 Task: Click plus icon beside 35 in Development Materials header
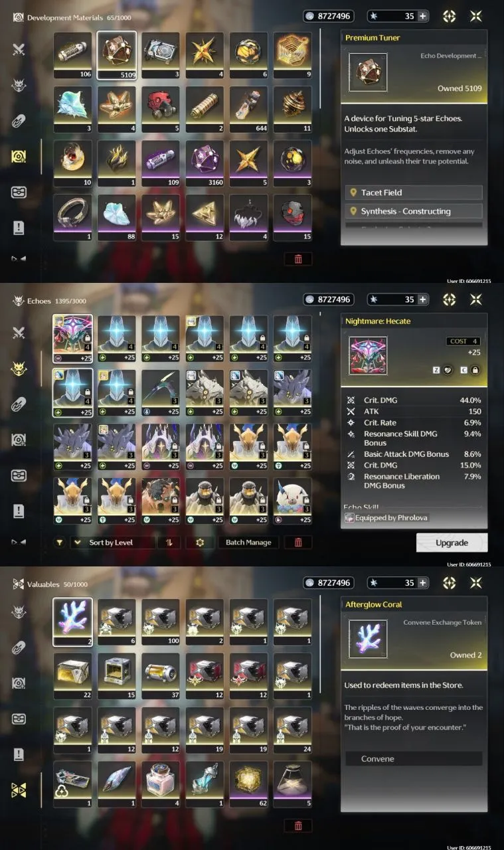422,17
